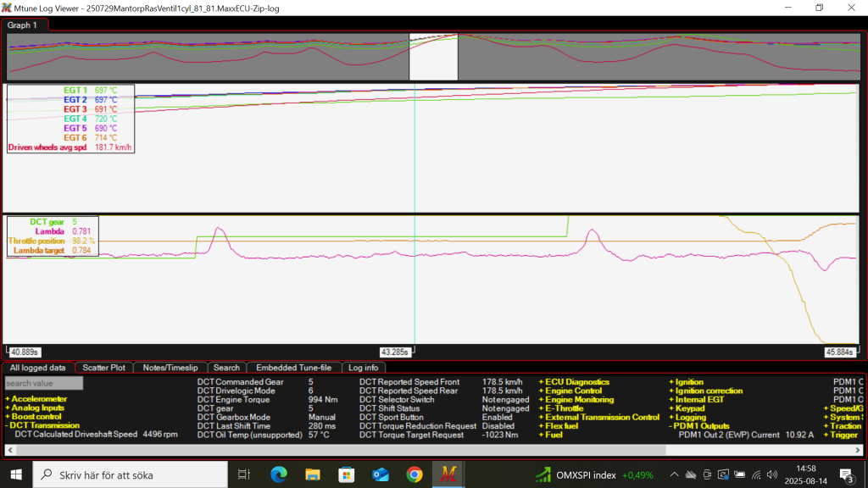Click the Mtune taskbar icon
This screenshot has width=868, height=488.
(x=448, y=474)
